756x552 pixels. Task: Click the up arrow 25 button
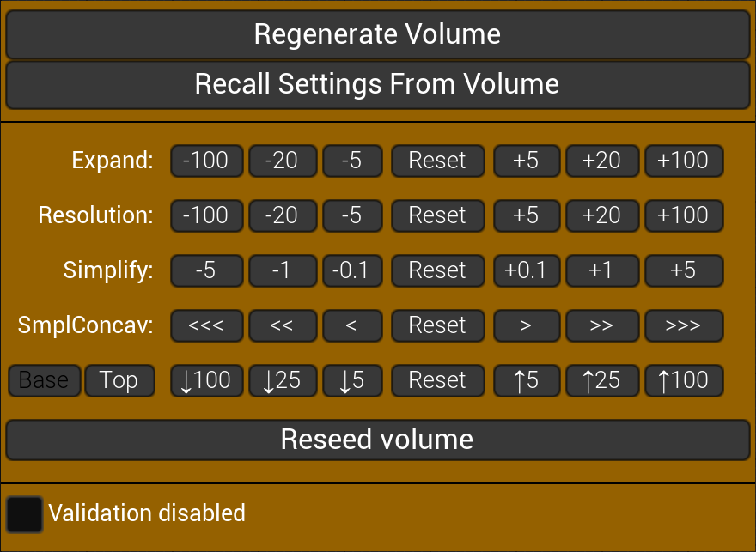tap(602, 380)
